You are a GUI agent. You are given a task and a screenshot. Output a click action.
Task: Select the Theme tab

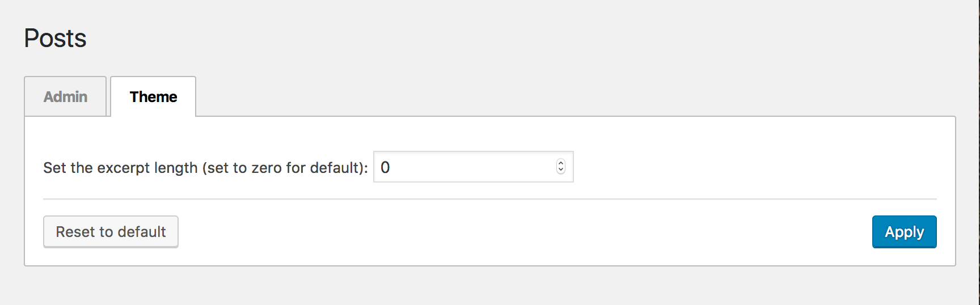[153, 97]
